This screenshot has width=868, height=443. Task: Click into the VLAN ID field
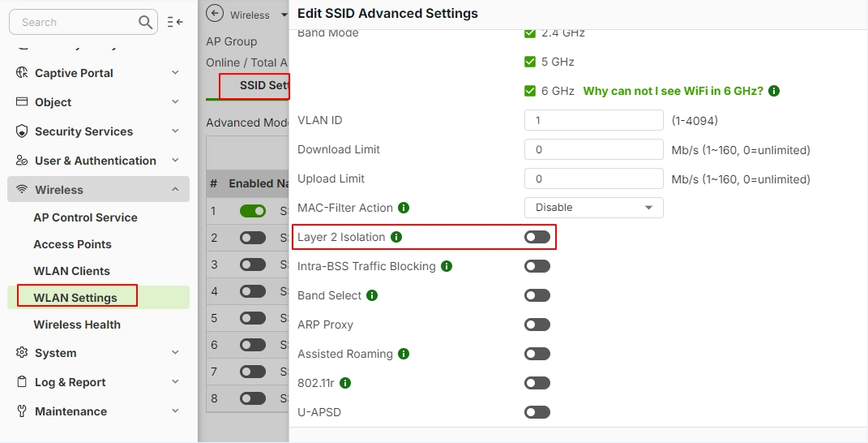point(593,120)
